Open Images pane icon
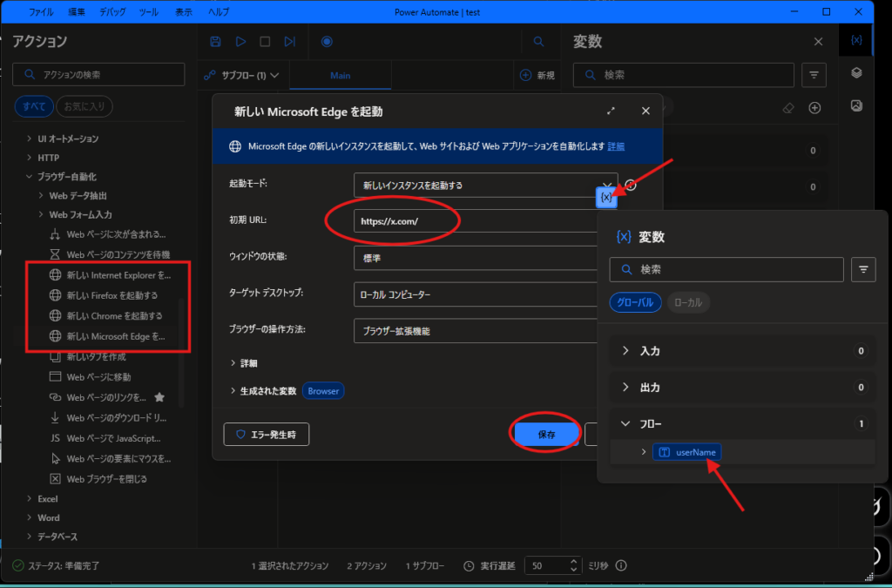Viewport: 892px width, 588px height. click(x=856, y=105)
